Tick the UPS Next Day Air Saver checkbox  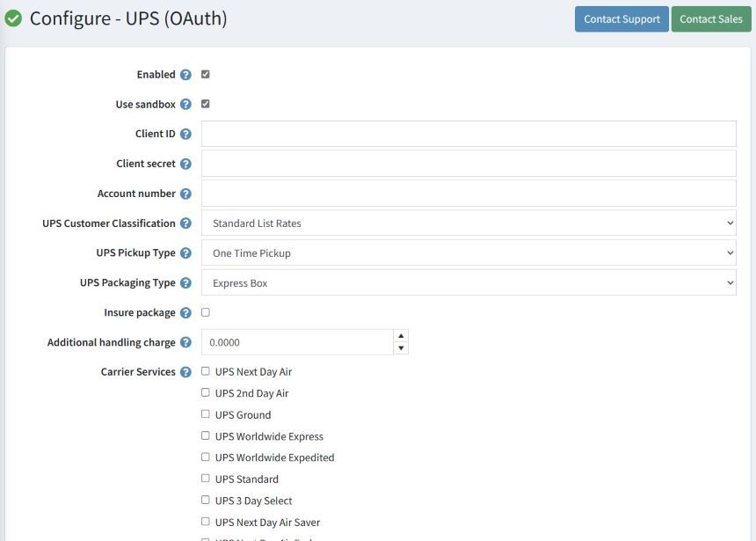[x=206, y=522]
